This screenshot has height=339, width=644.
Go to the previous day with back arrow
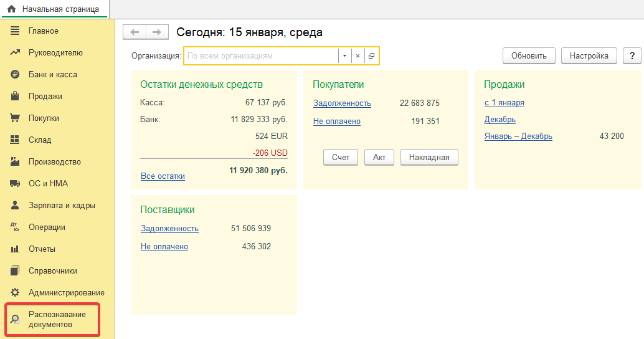(135, 32)
